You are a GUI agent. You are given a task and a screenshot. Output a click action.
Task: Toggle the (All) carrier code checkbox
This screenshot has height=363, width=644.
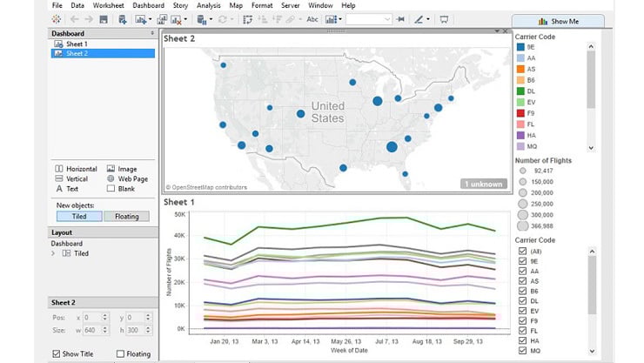pos(522,251)
